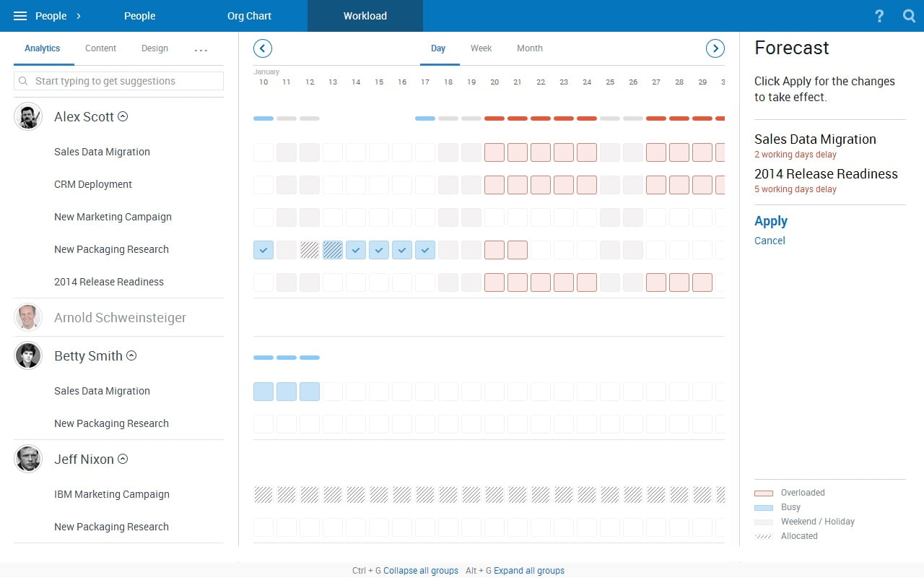Click Alex Scott's blue summary bar January 10

263,118
